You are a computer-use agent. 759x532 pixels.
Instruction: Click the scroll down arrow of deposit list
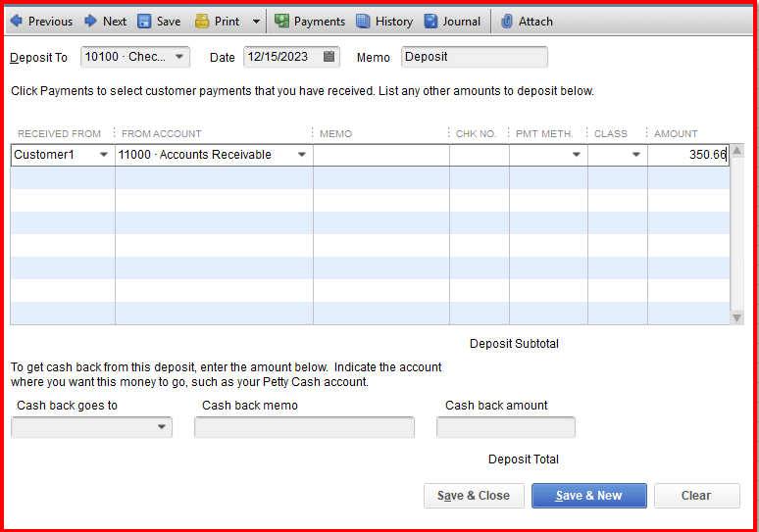tap(736, 317)
